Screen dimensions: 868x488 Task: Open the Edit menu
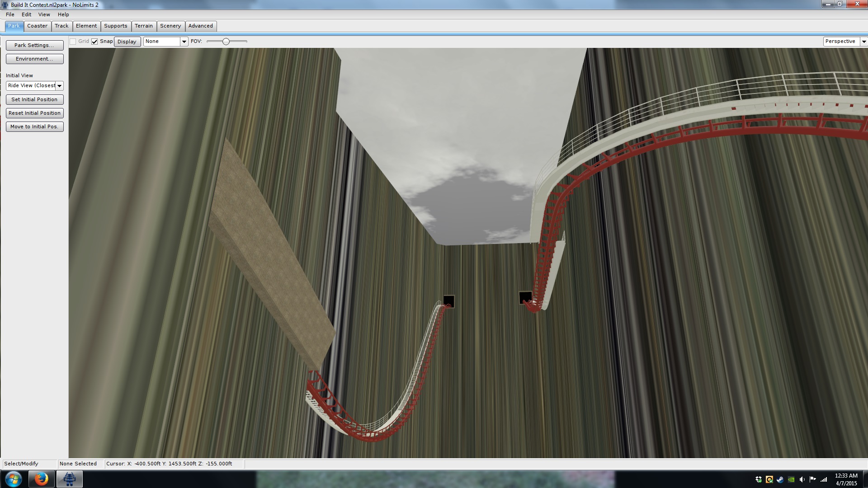coord(26,14)
